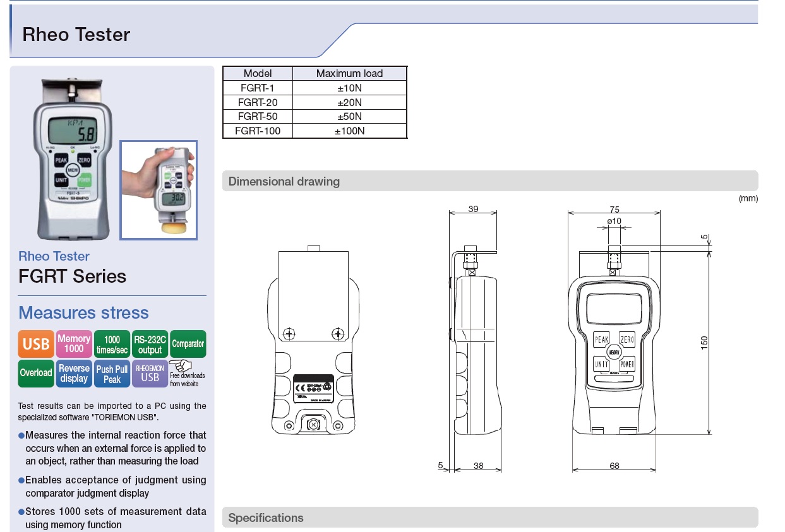
Task: Click the UNIT key on the product photo
Action: [61, 180]
